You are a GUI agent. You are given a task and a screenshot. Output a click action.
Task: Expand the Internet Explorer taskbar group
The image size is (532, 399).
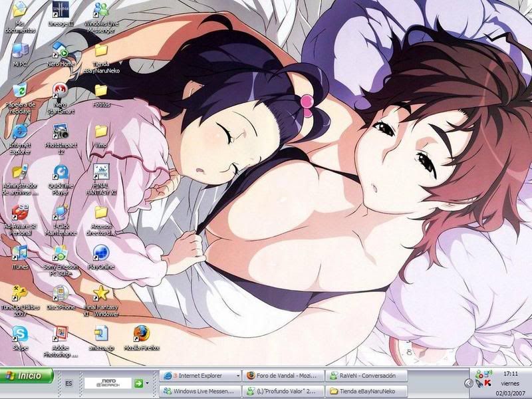200,376
